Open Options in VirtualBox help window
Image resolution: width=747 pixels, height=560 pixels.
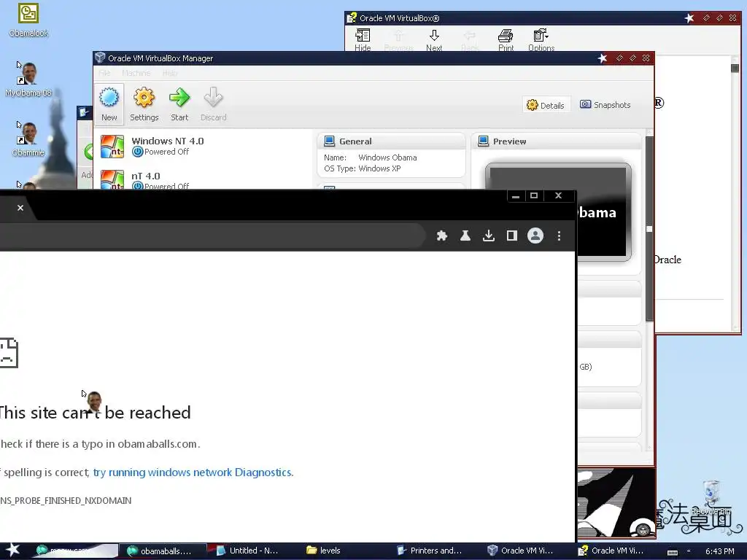[541, 40]
